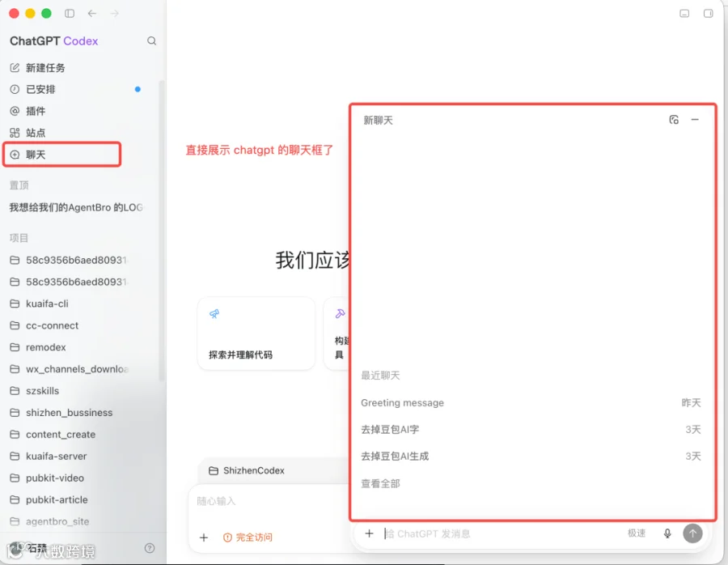Minimize the 新聊天 chat panel
Image resolution: width=728 pixels, height=565 pixels.
[695, 120]
